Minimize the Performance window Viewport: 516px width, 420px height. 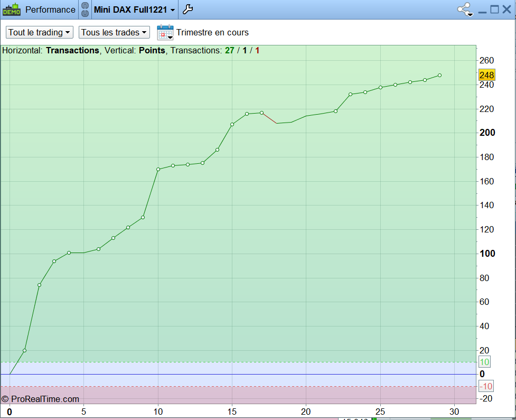point(482,12)
